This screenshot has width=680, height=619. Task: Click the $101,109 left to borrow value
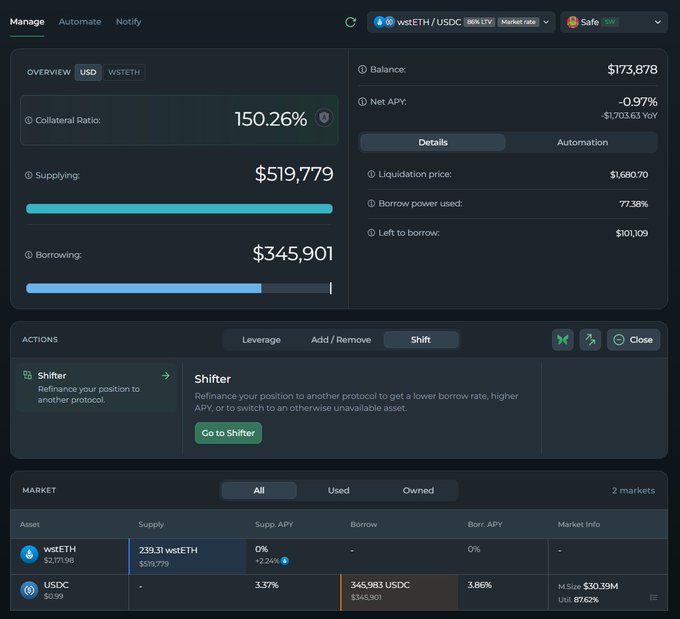pos(632,233)
